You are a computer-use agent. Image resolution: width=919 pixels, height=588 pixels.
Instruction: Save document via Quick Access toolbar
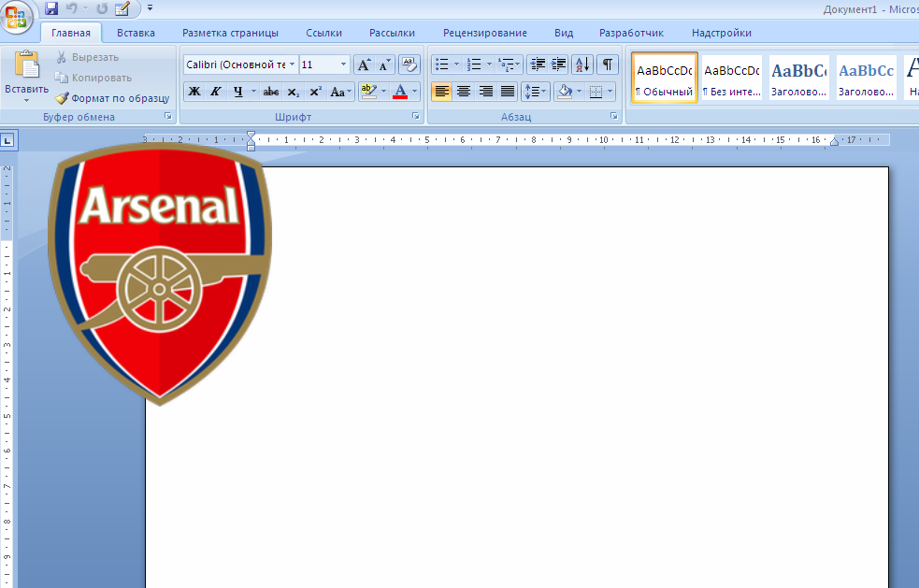click(51, 8)
